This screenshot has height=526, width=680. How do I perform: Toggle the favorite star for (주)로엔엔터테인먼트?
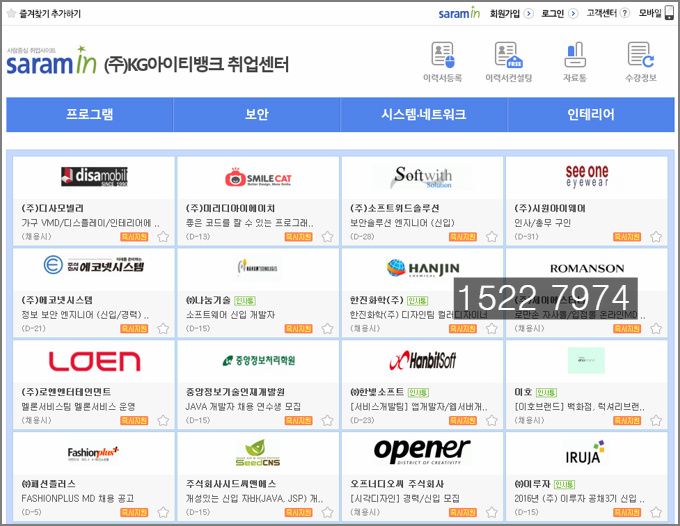[x=163, y=421]
